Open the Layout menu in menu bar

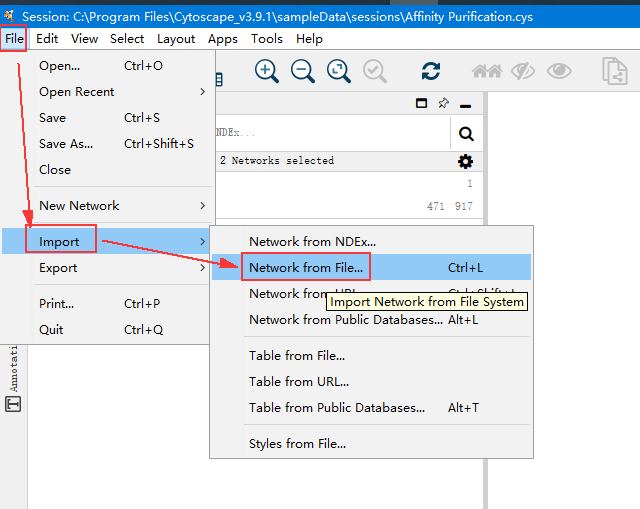[176, 39]
